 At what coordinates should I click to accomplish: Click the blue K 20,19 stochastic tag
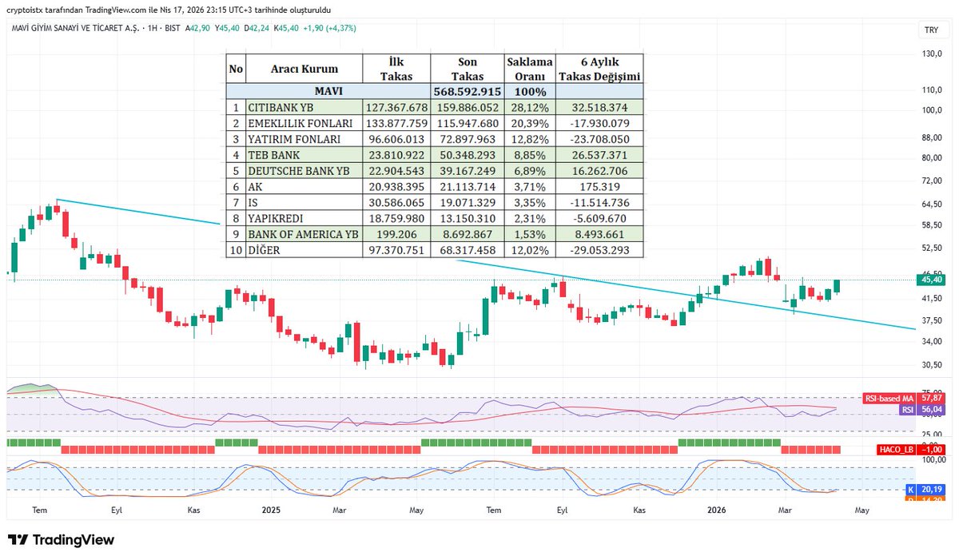click(x=925, y=489)
